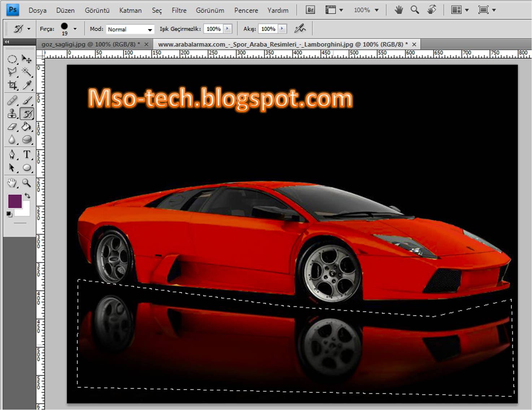Select the Sponge tool
Screen dimensions: 532x410
click(x=27, y=139)
